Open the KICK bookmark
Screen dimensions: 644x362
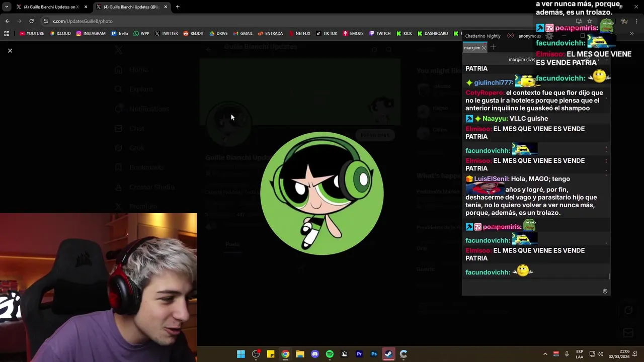[404, 34]
